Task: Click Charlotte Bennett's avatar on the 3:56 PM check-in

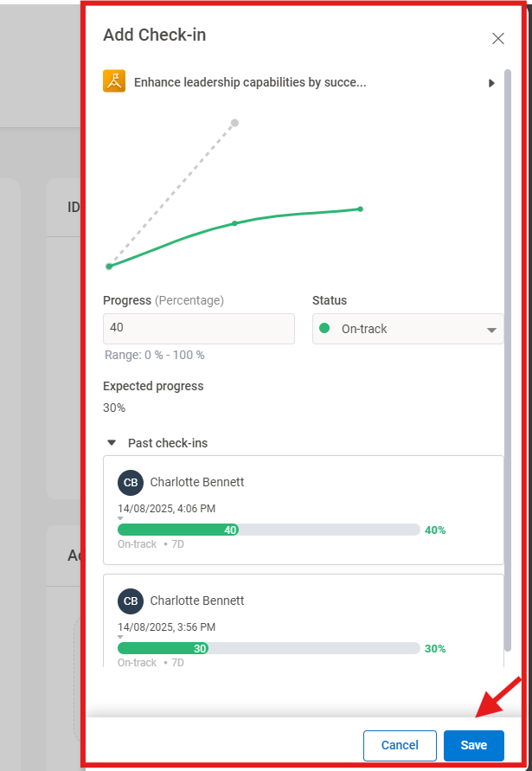Action: (131, 601)
